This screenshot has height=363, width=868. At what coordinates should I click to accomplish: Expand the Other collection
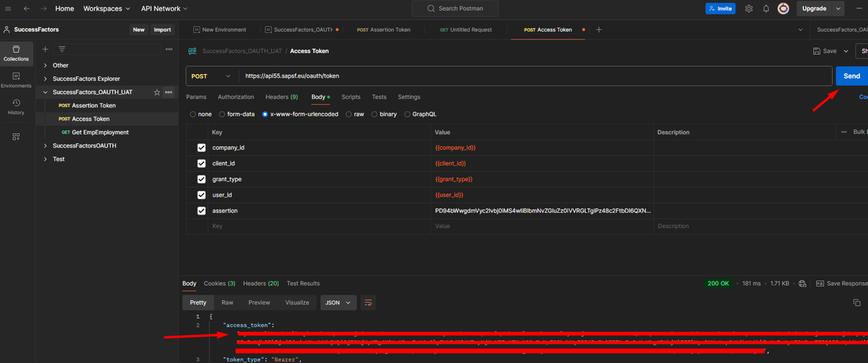(45, 66)
